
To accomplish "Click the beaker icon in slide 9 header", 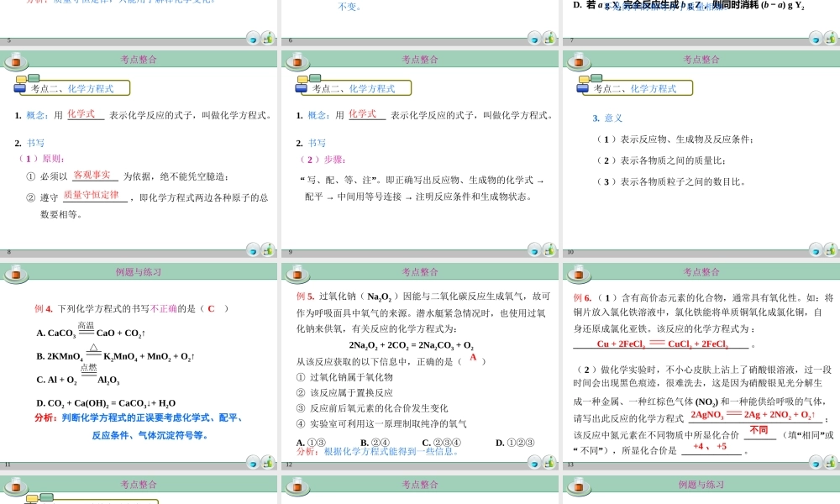I will tap(297, 62).
